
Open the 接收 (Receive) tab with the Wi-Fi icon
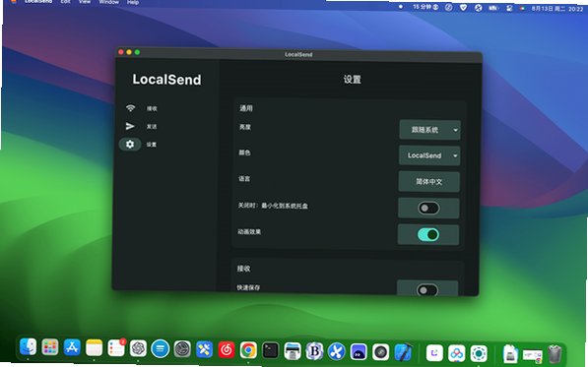(141, 108)
